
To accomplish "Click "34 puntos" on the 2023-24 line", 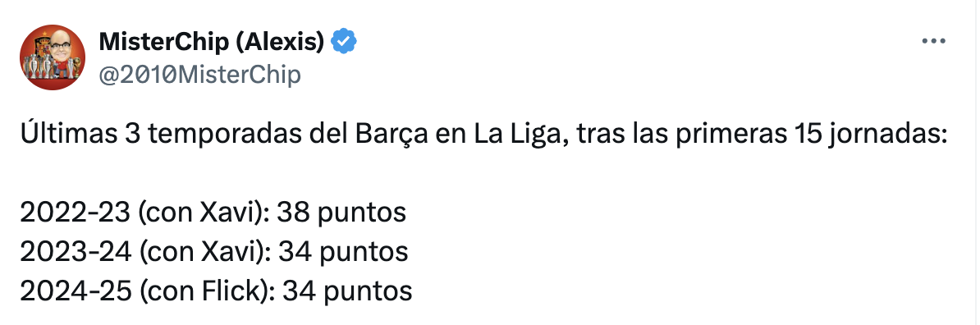I will coord(343,252).
